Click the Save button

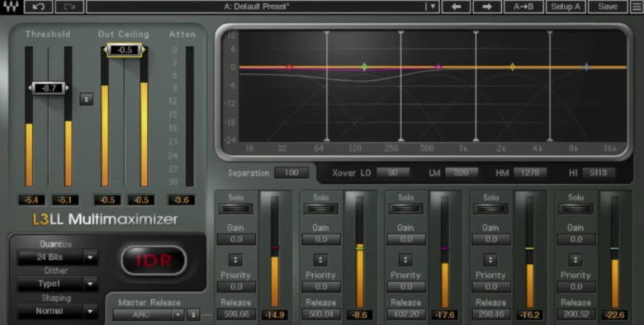[x=608, y=7]
